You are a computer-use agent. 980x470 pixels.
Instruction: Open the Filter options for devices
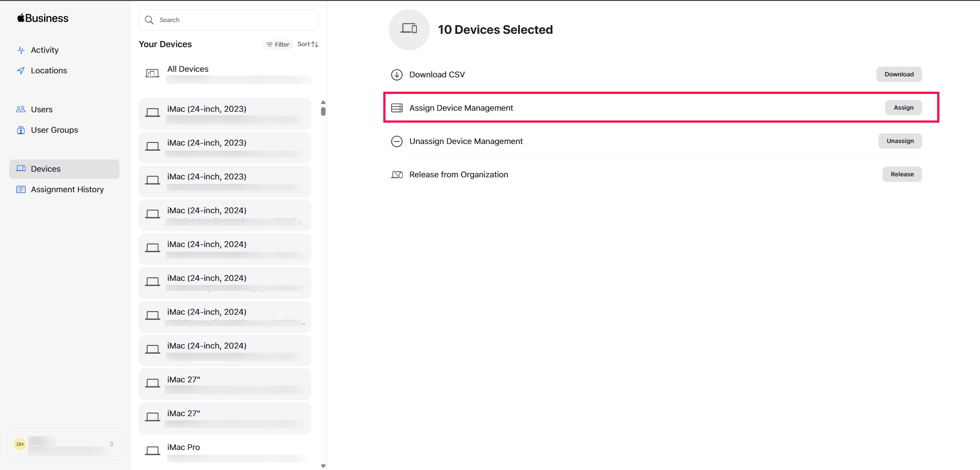click(x=278, y=45)
